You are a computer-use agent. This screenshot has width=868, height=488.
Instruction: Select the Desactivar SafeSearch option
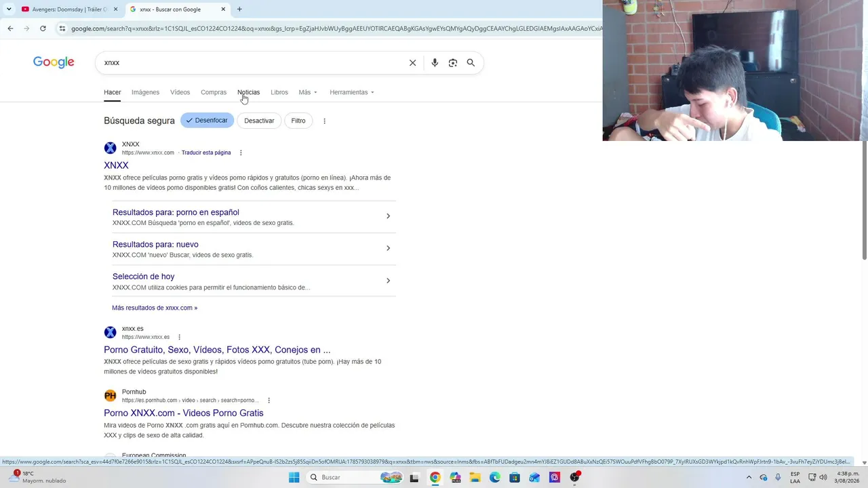259,121
